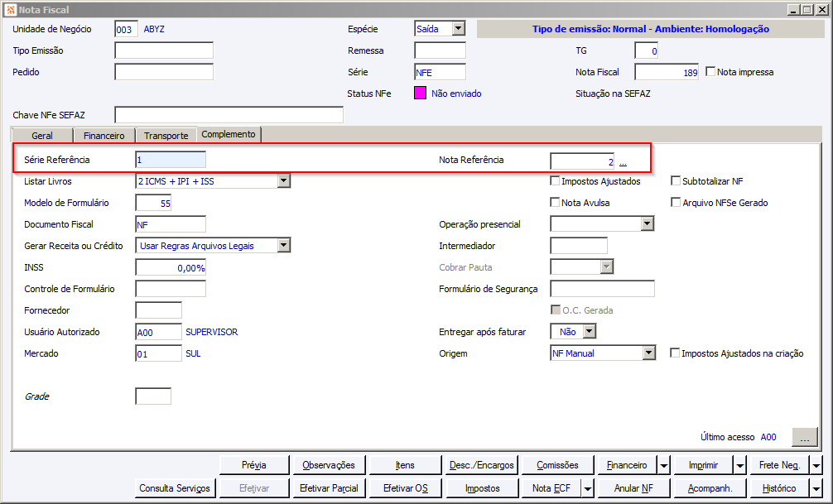The width and height of the screenshot is (833, 504).
Task: Open Frete Neg. button
Action: coord(779,465)
